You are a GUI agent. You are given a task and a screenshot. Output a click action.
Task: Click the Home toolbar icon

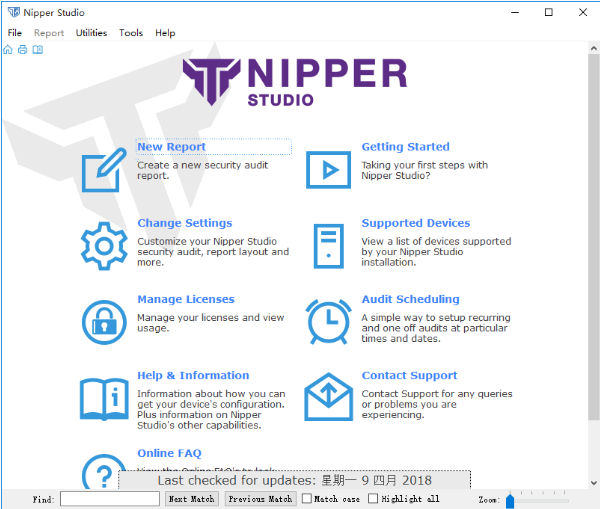pos(9,50)
